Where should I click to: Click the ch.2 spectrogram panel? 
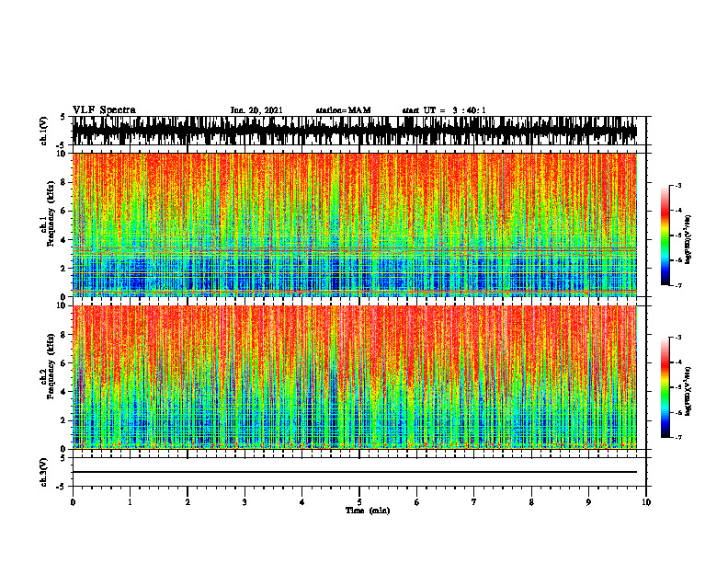(354, 377)
